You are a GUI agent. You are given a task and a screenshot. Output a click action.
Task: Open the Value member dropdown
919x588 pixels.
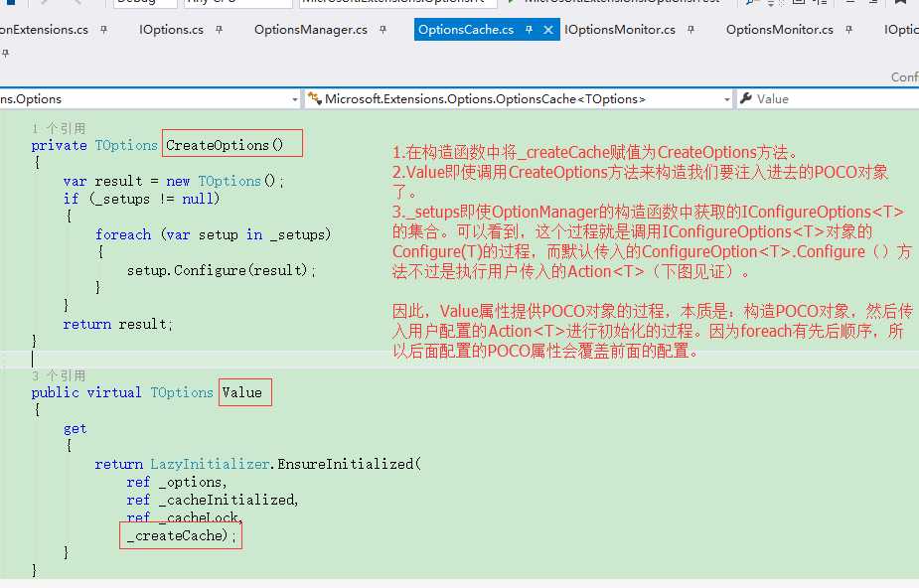[827, 99]
